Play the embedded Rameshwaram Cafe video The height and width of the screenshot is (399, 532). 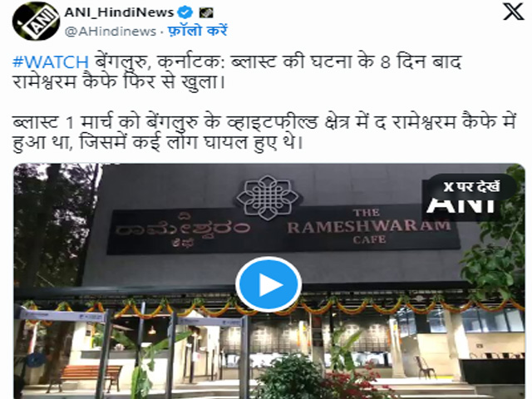coord(268,284)
